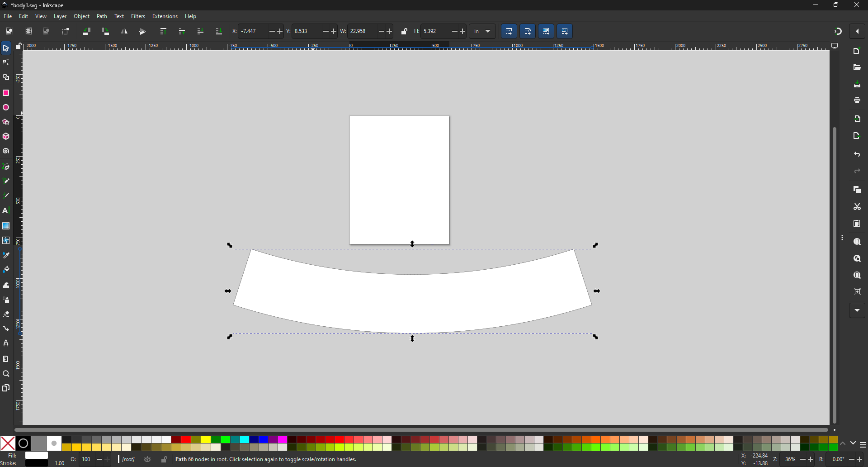Image resolution: width=868 pixels, height=467 pixels.
Task: Select the Ellipse tool
Action: pyautogui.click(x=6, y=108)
